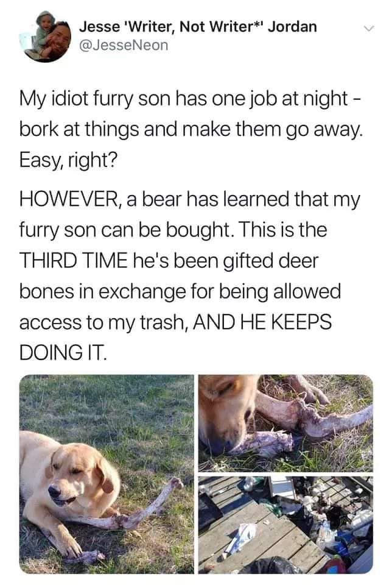Click the 'DOING IT.' final line
The width and height of the screenshot is (392, 585).
coord(63,352)
